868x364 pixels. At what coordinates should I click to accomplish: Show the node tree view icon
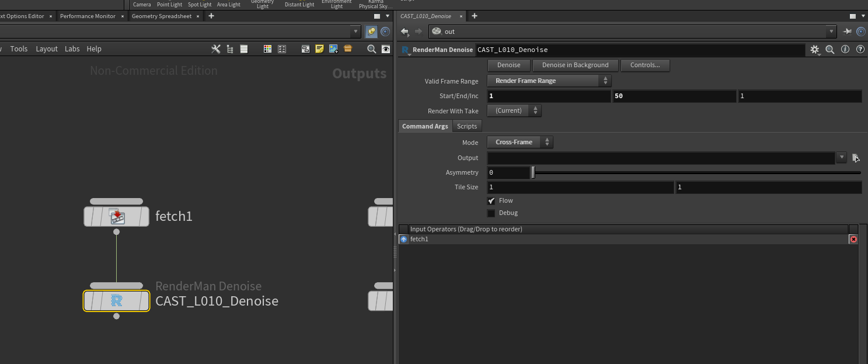tap(230, 49)
